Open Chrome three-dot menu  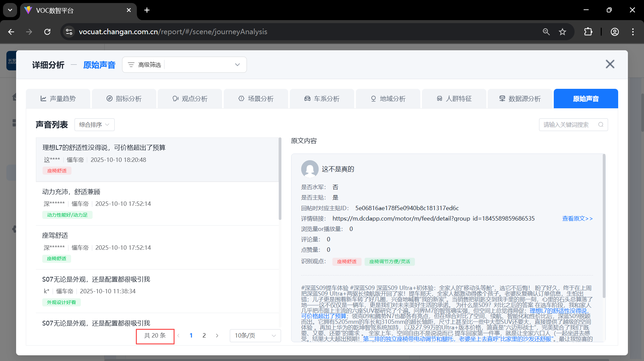[x=633, y=32]
